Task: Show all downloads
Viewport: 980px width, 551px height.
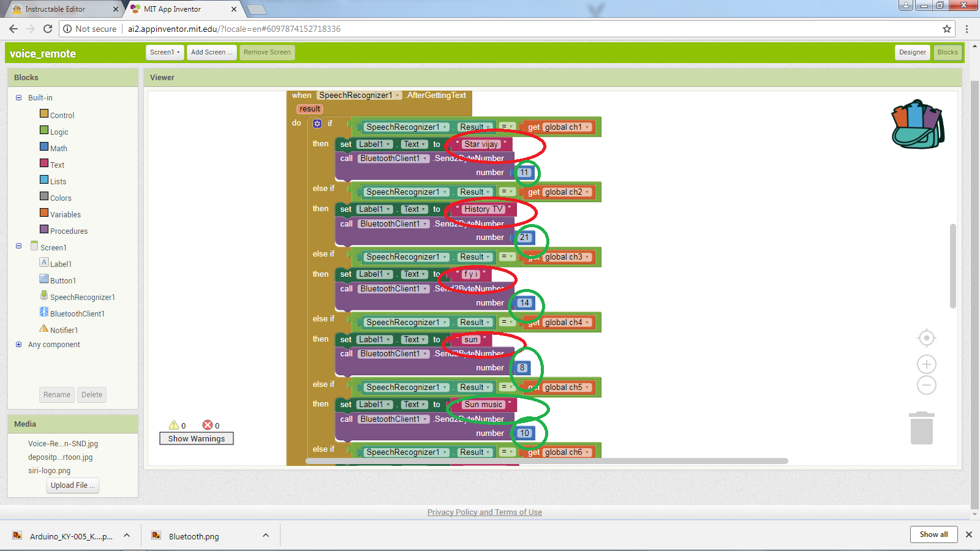Action: [x=933, y=534]
